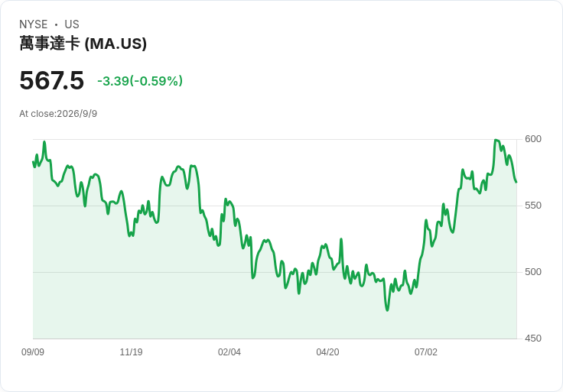Click the NYSE exchange label

[34, 24]
